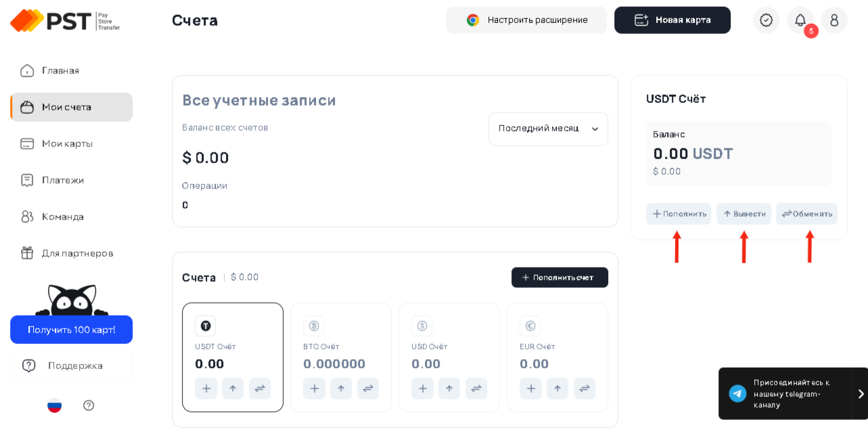Click the Получить 100 карт! button
Image resolution: width=868 pixels, height=432 pixels.
tap(71, 330)
